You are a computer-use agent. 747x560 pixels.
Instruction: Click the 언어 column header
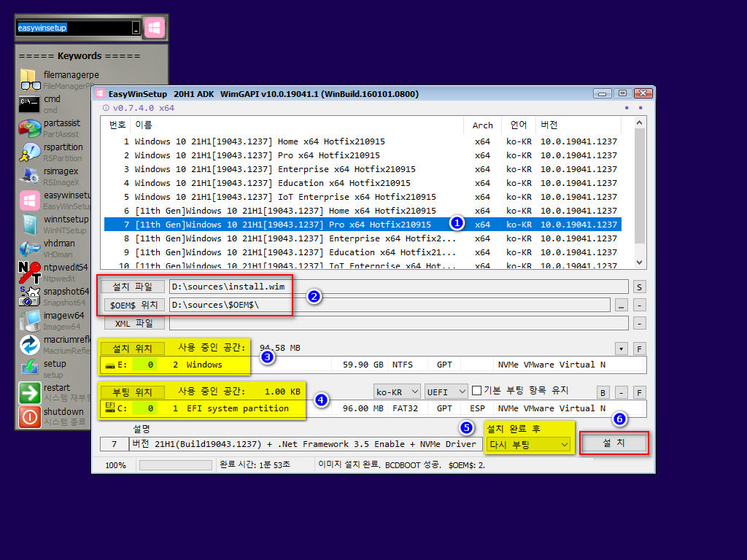pos(519,125)
